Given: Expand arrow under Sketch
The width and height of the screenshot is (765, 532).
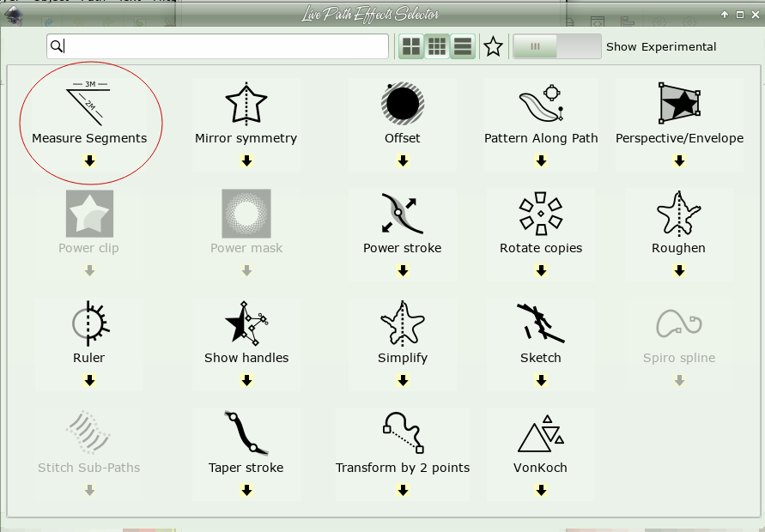Looking at the screenshot, I should coord(541,380).
